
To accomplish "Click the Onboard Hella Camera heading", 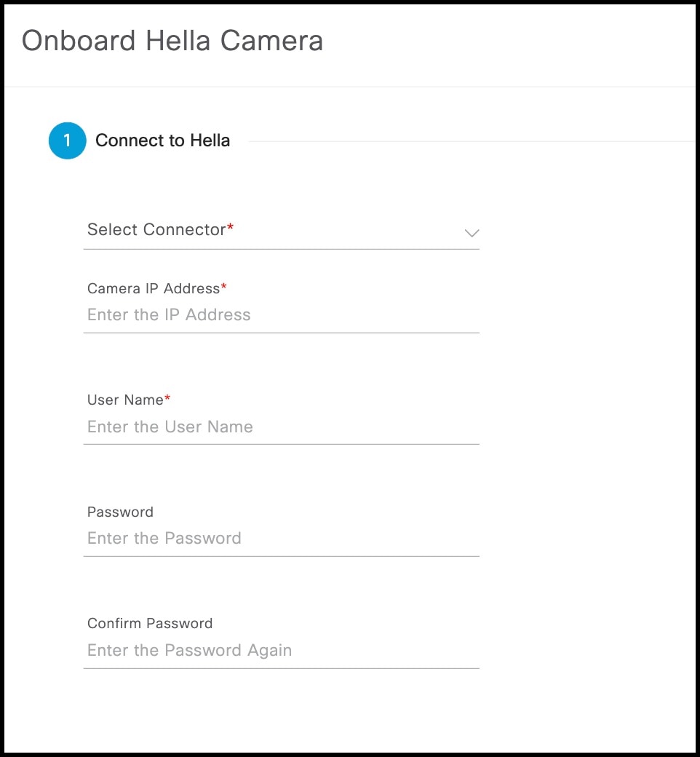I will click(x=173, y=41).
